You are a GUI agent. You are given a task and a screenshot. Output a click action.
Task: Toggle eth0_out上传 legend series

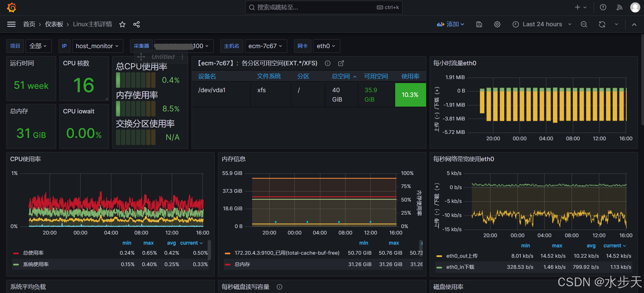pos(462,256)
